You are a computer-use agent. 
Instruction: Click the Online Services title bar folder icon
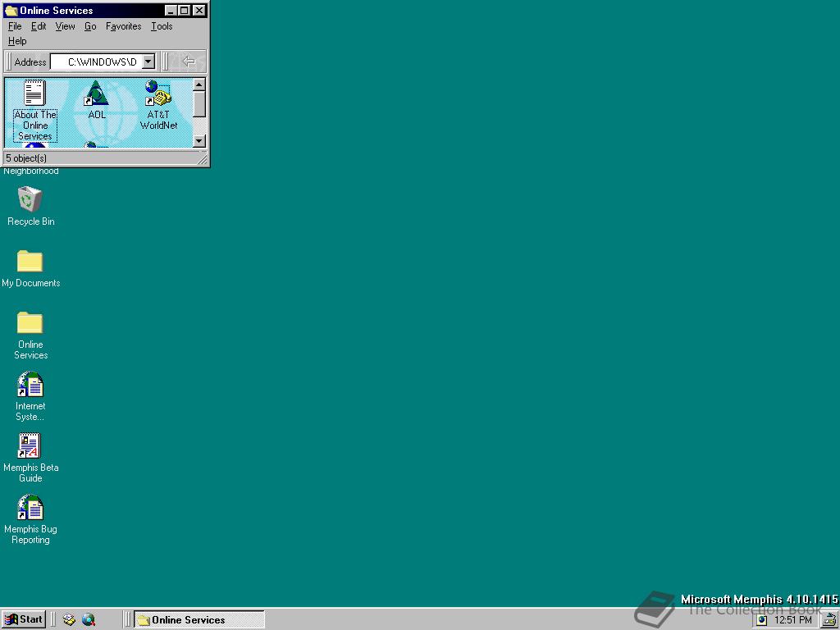click(x=11, y=10)
